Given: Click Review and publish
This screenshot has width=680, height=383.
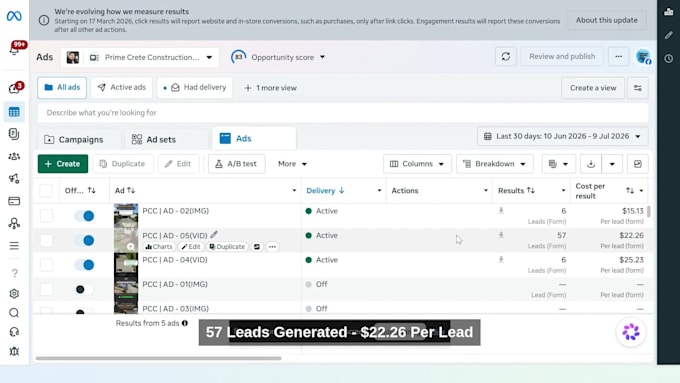Looking at the screenshot, I should coord(562,56).
